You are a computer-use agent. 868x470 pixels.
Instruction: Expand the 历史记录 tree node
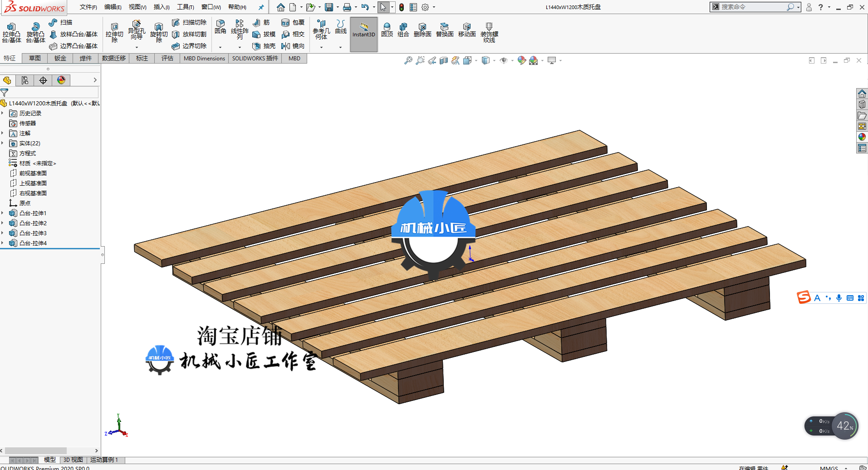point(3,113)
